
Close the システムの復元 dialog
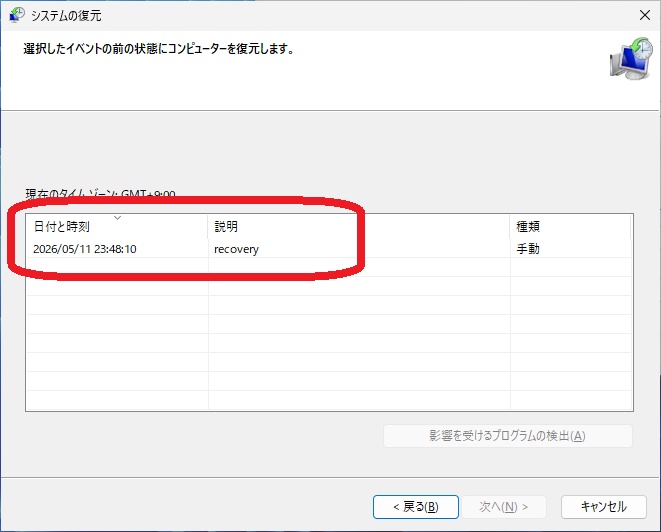pos(645,15)
